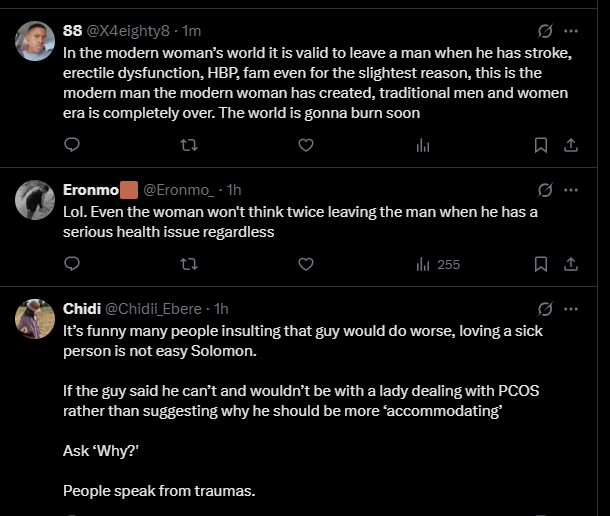This screenshot has width=610, height=516.
Task: Open more options on 88's tweet
Action: 571,30
